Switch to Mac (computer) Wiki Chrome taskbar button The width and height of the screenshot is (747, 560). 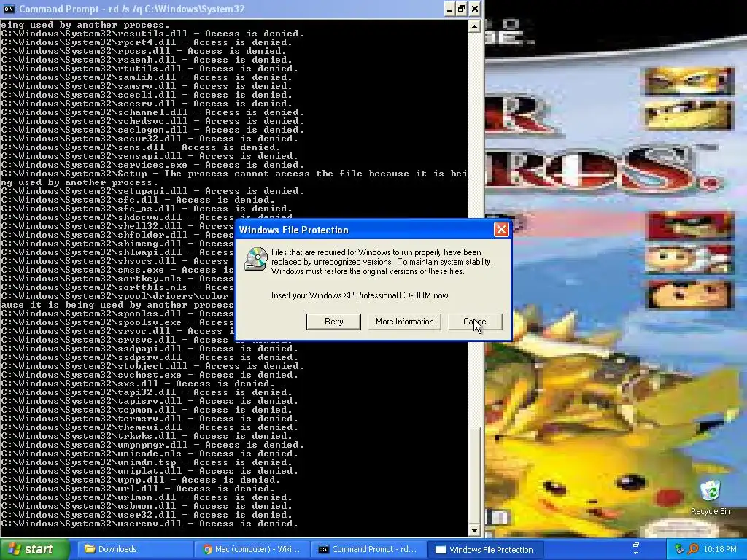(x=252, y=549)
